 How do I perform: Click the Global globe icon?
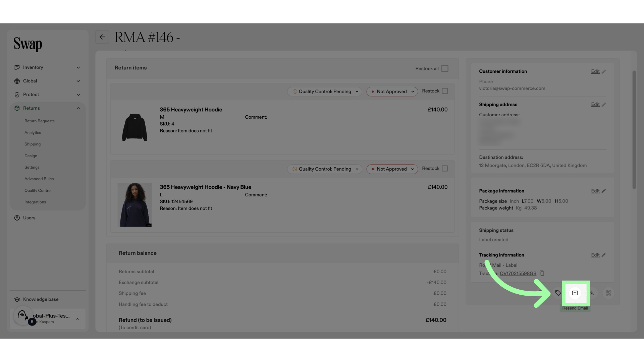coord(17,81)
